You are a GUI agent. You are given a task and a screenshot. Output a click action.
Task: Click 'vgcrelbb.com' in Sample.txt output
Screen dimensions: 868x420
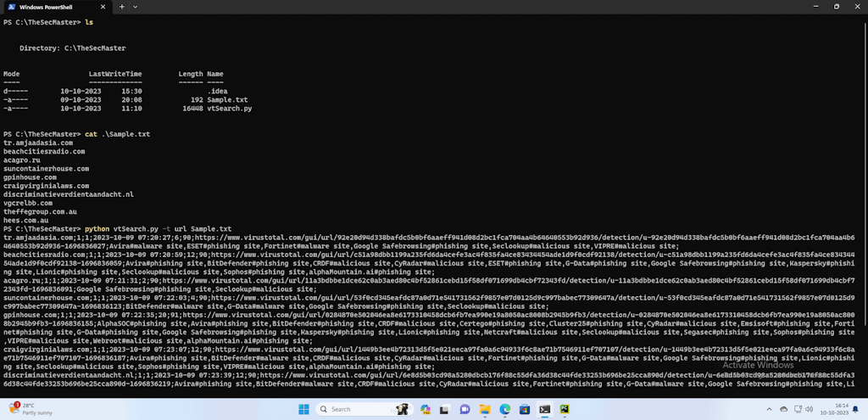28,203
